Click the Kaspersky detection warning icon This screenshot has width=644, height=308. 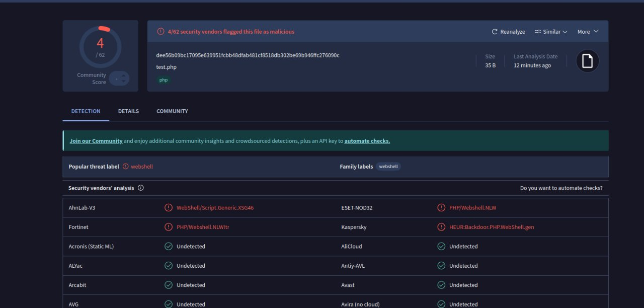click(x=441, y=227)
